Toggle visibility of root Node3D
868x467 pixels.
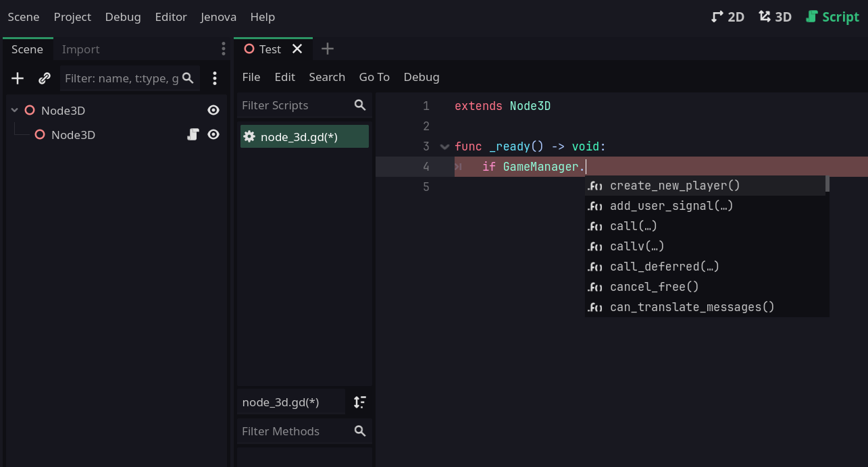[213, 110]
